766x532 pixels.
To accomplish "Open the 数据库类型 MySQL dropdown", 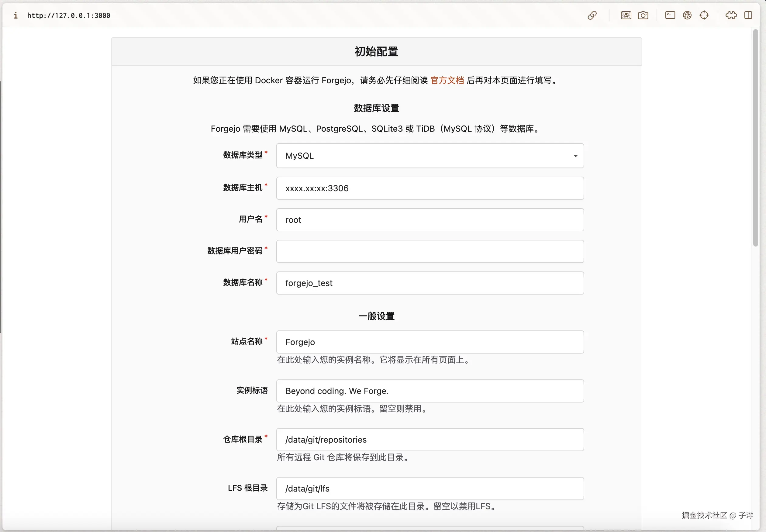I will [430, 156].
